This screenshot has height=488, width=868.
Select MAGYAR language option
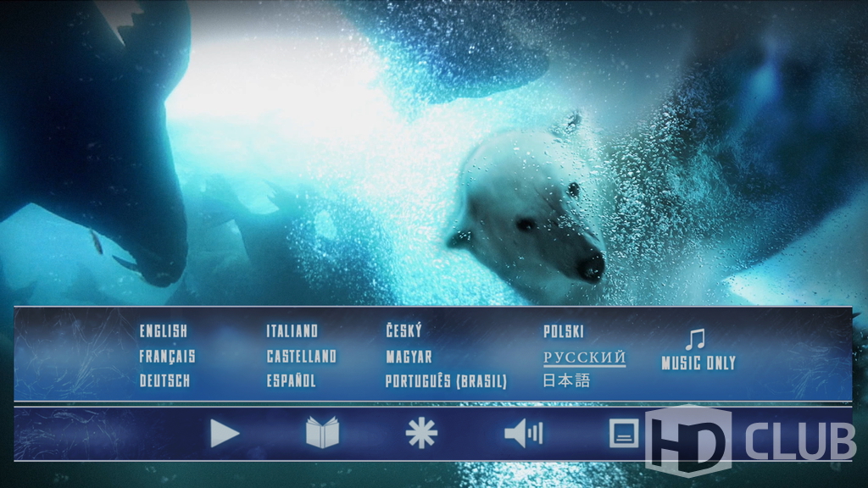[x=409, y=357]
